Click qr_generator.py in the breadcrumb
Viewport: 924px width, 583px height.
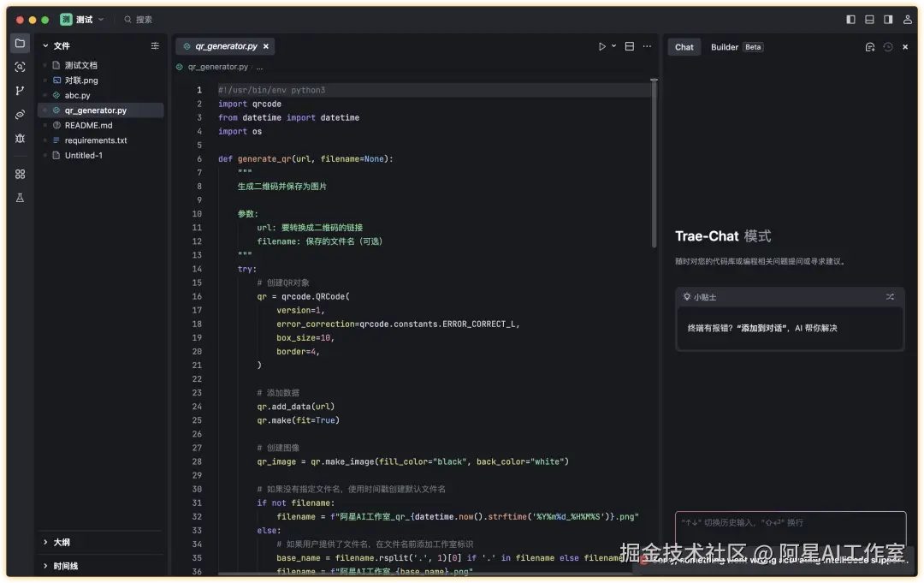click(x=217, y=67)
